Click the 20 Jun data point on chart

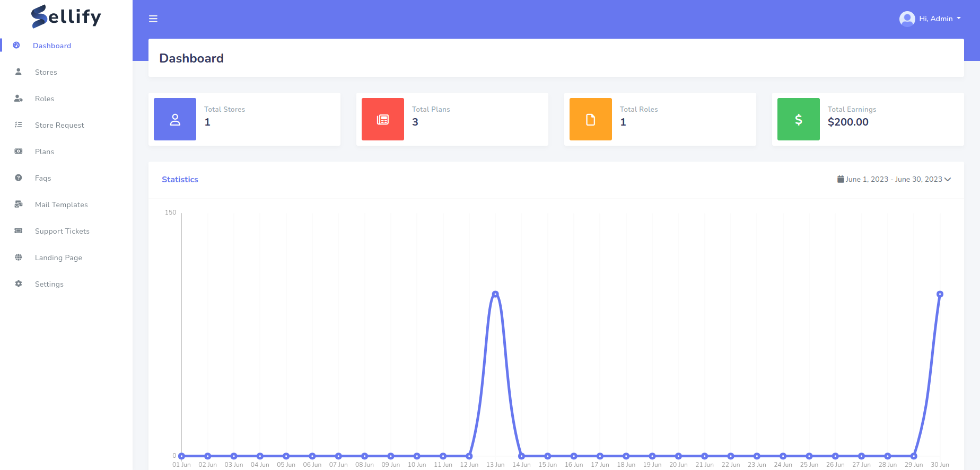(x=678, y=456)
